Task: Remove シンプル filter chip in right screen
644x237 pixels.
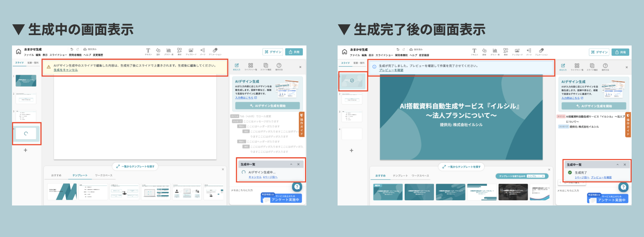Action: tap(543, 176)
